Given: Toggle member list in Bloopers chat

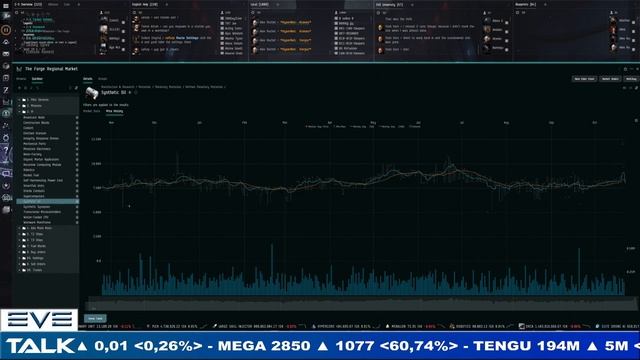Looking at the screenshot, I should pos(612,13).
